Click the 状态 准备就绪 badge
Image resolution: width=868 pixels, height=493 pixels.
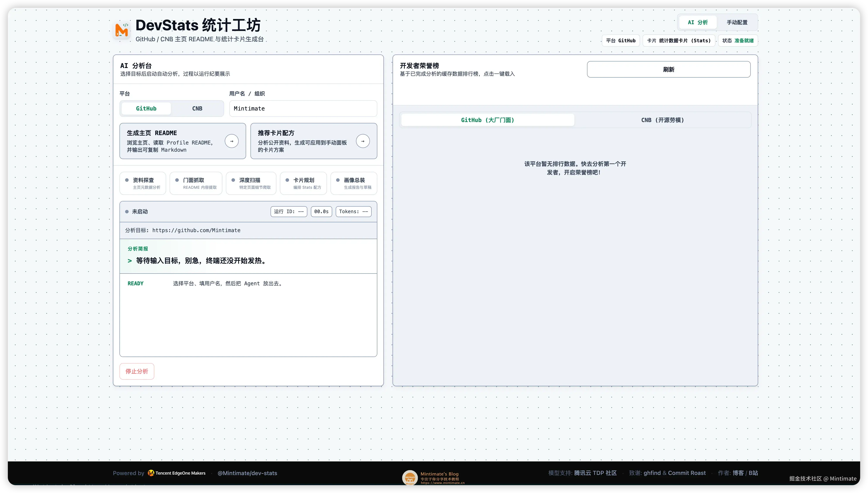pos(738,41)
